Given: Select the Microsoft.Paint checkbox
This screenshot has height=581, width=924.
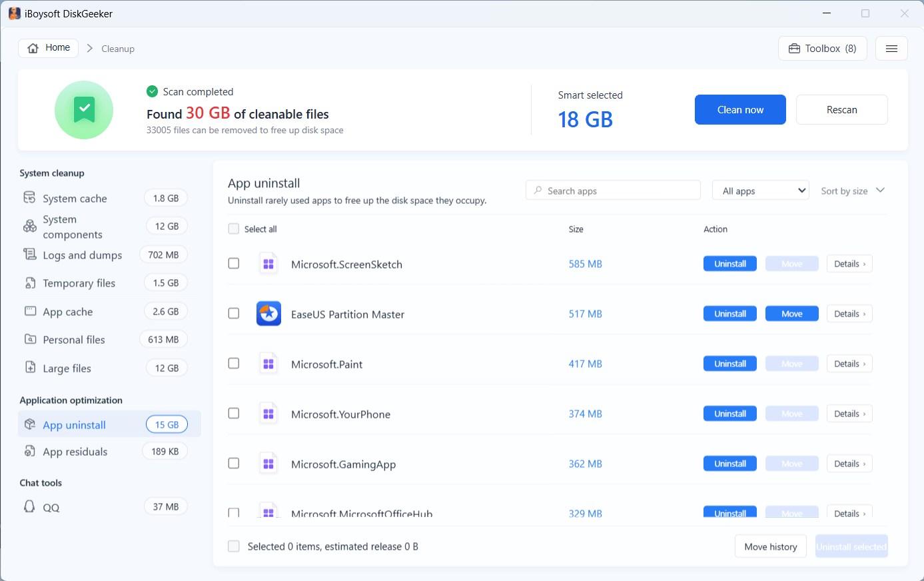Looking at the screenshot, I should tap(233, 363).
